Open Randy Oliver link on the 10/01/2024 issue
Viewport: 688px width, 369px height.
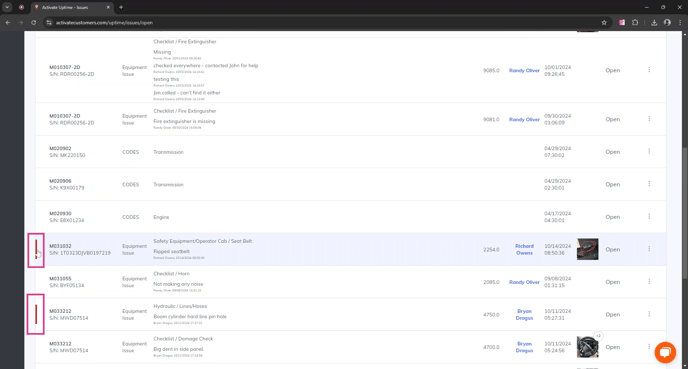[524, 70]
